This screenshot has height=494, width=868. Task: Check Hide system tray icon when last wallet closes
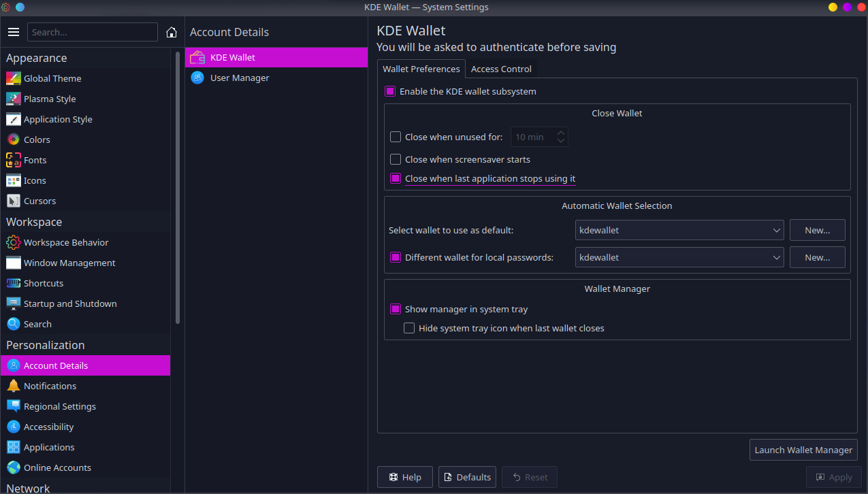[x=409, y=328]
